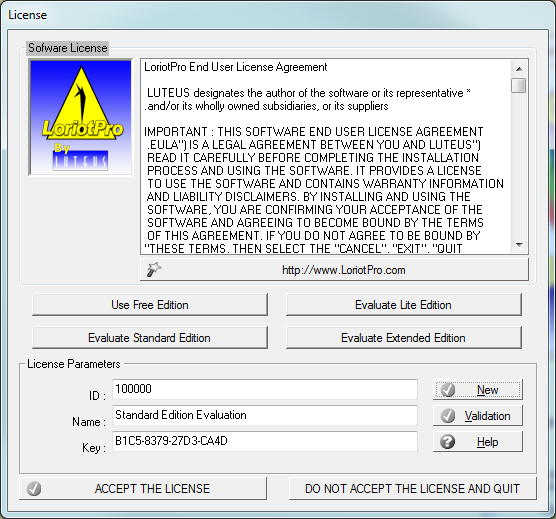
Task: Click the New license button
Action: 478,390
